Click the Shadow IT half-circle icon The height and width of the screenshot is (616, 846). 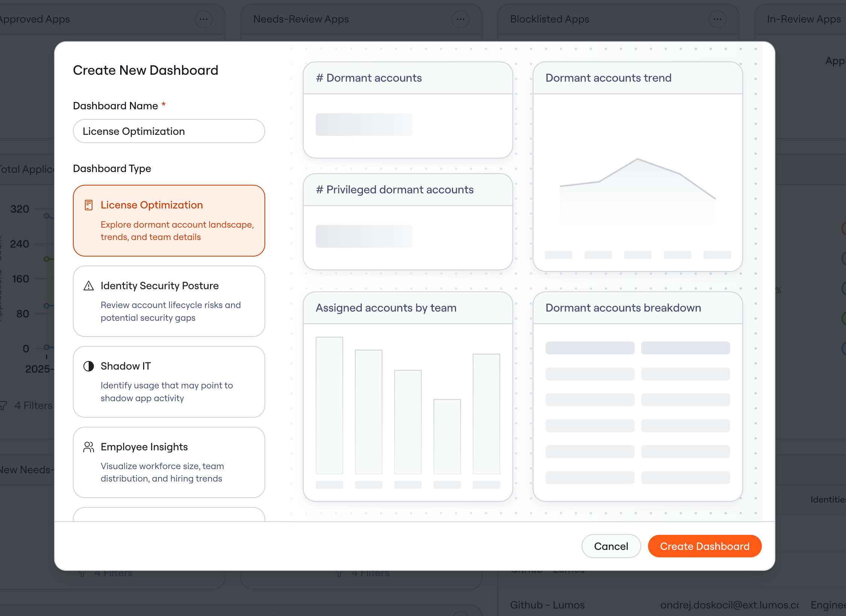[89, 366]
